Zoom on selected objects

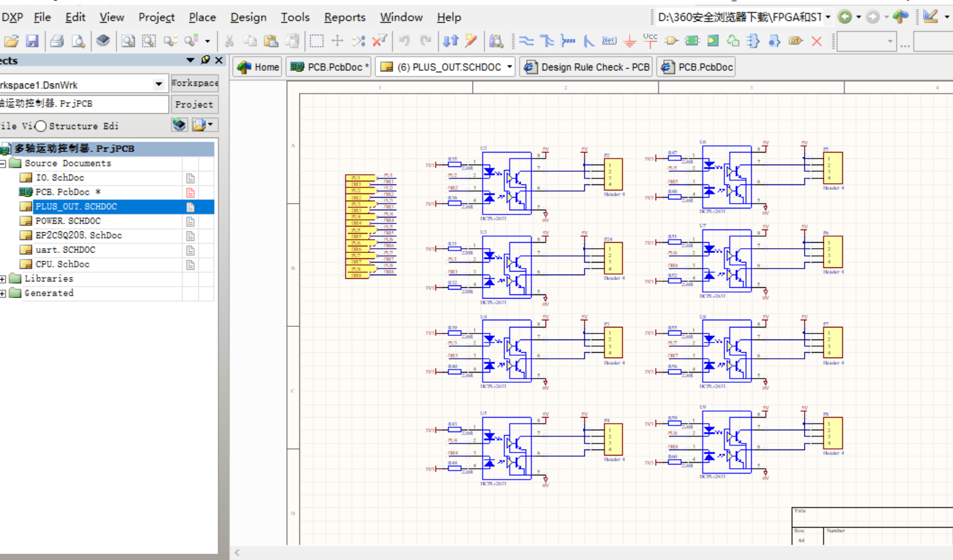tap(170, 41)
